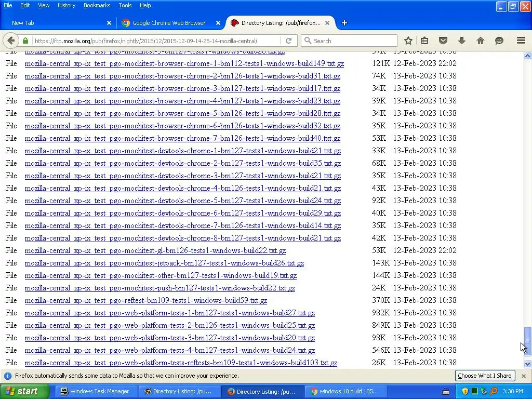Open web-platform-tests-4-bm127 build24 link
Screen dimensions: 532x399
(x=170, y=350)
